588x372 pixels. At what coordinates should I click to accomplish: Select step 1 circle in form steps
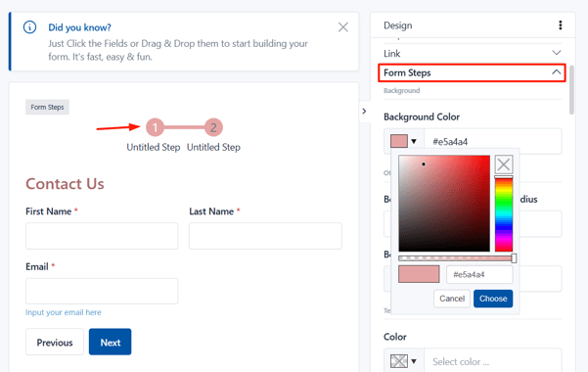(x=155, y=127)
